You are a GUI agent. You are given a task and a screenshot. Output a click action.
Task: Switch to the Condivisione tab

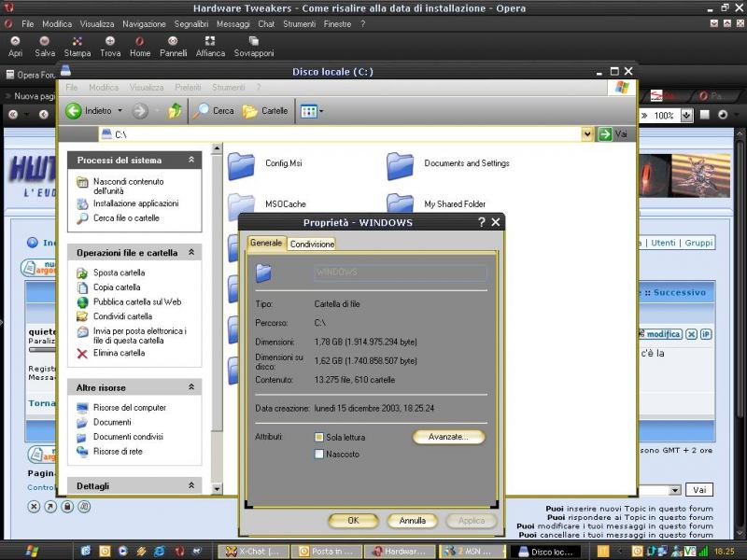pyautogui.click(x=312, y=244)
